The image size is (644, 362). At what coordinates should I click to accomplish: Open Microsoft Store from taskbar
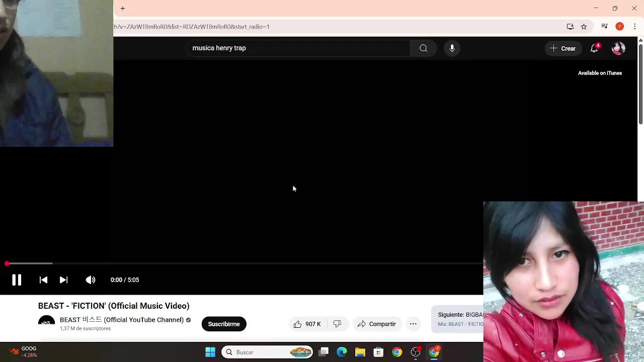(378, 352)
